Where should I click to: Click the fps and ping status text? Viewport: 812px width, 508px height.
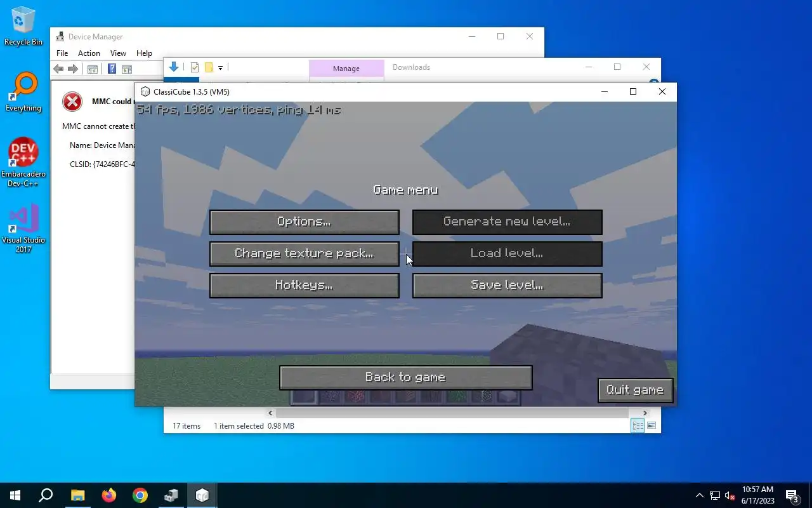(239, 110)
